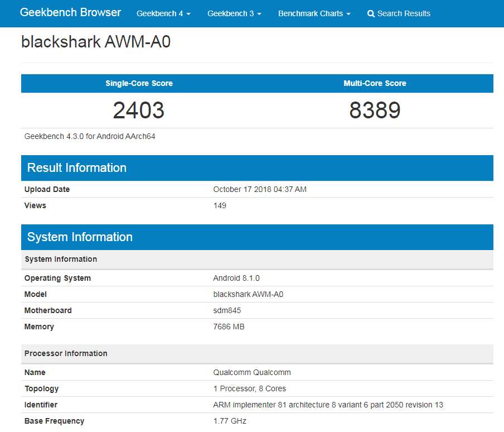Select the frequency value 1.77 GHz

click(x=230, y=421)
